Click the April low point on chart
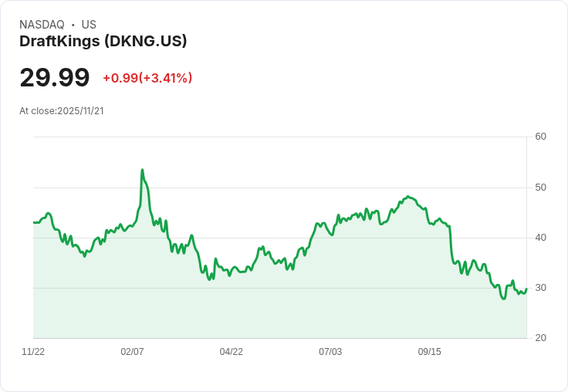 click(210, 279)
